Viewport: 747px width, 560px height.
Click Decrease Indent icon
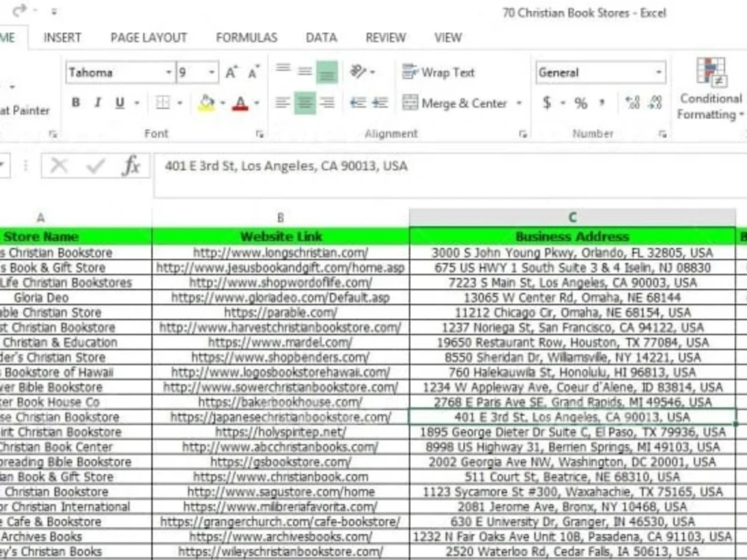click(358, 103)
